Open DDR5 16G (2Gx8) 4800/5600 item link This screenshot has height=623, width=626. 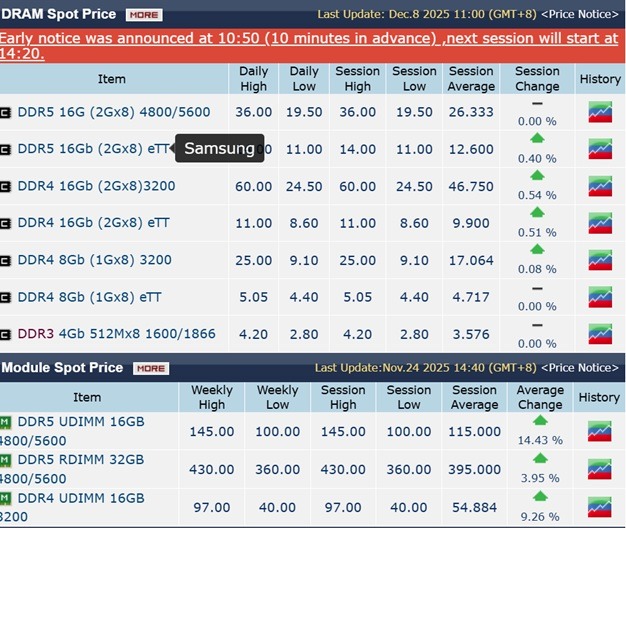click(x=114, y=112)
